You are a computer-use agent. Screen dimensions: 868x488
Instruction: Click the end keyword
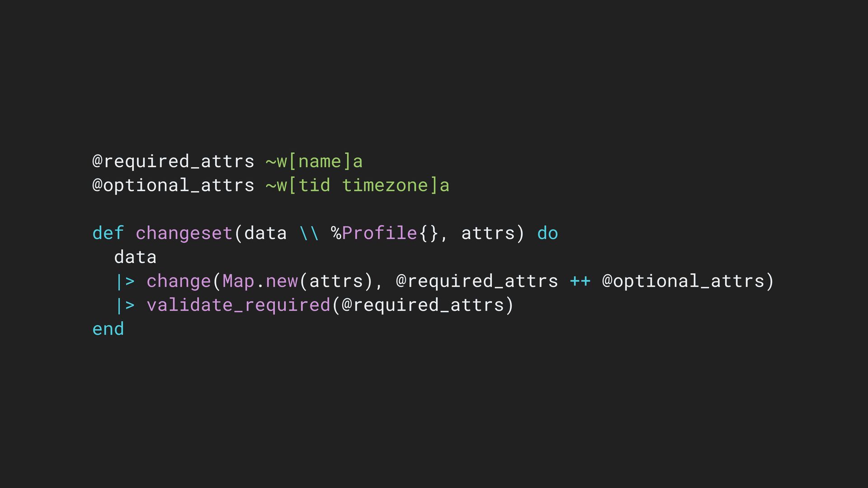108,329
